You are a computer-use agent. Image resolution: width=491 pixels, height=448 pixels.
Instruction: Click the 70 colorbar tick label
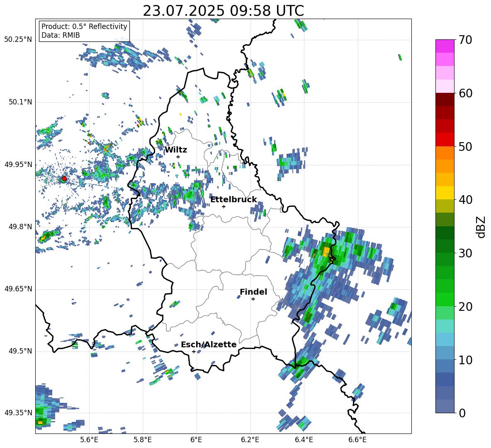tap(465, 40)
